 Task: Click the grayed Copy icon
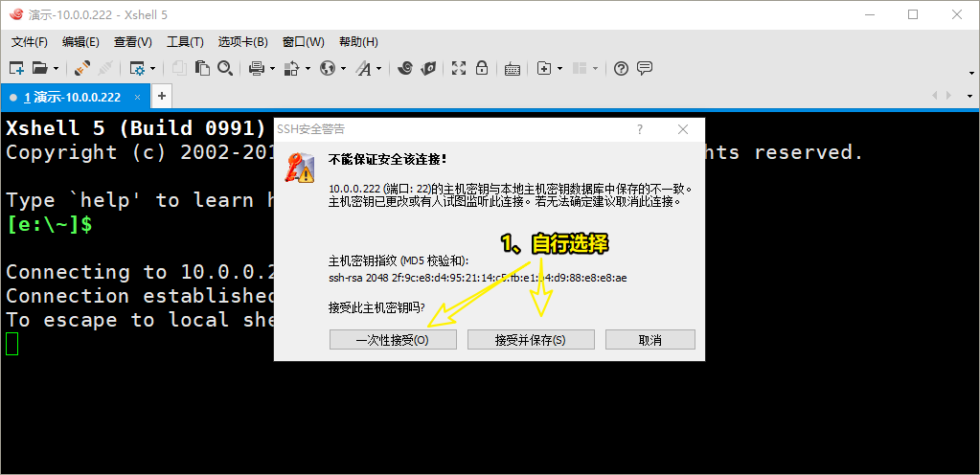179,68
